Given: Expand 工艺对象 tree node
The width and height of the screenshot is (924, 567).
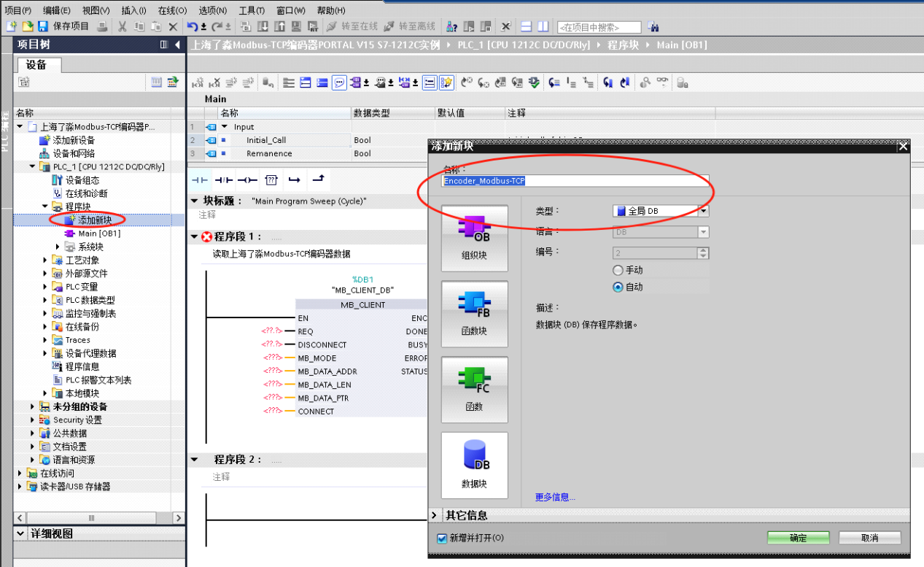Looking at the screenshot, I should pyautogui.click(x=45, y=260).
